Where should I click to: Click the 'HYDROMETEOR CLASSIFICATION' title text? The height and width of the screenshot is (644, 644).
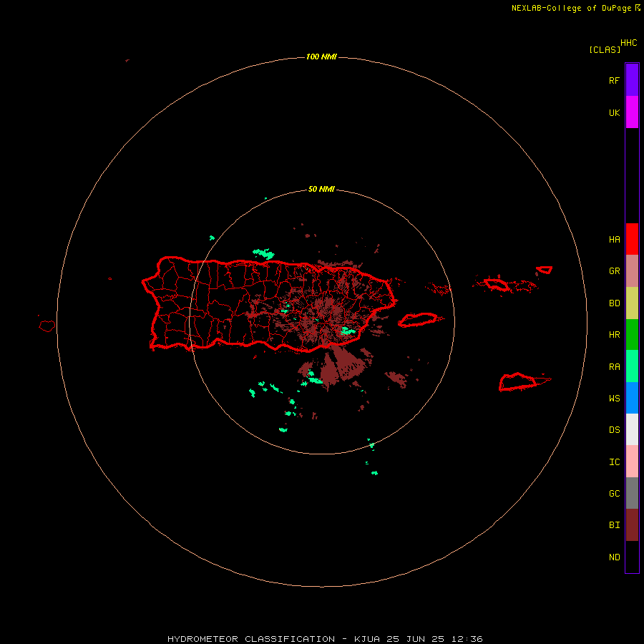click(x=251, y=639)
